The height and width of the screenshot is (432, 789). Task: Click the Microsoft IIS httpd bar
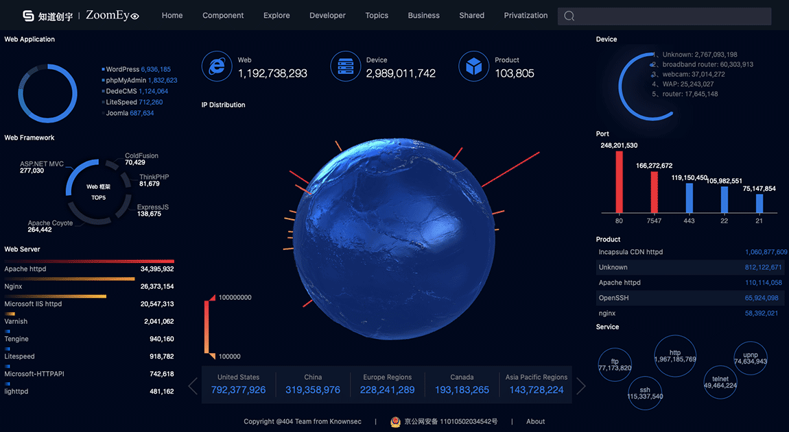55,296
